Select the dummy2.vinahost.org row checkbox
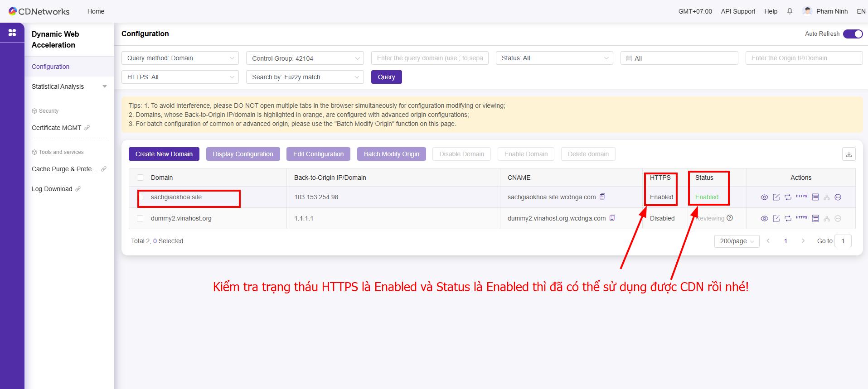This screenshot has height=389, width=868. (140, 218)
